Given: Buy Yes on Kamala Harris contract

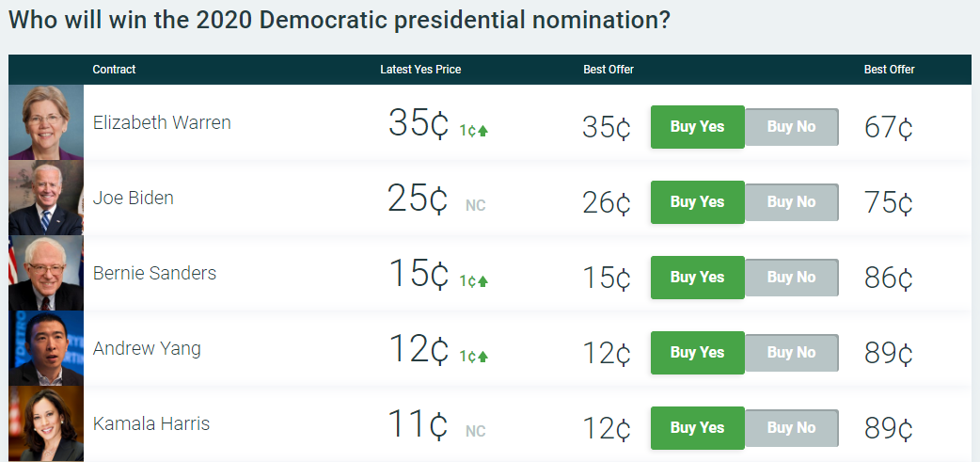Looking at the screenshot, I should [x=698, y=427].
